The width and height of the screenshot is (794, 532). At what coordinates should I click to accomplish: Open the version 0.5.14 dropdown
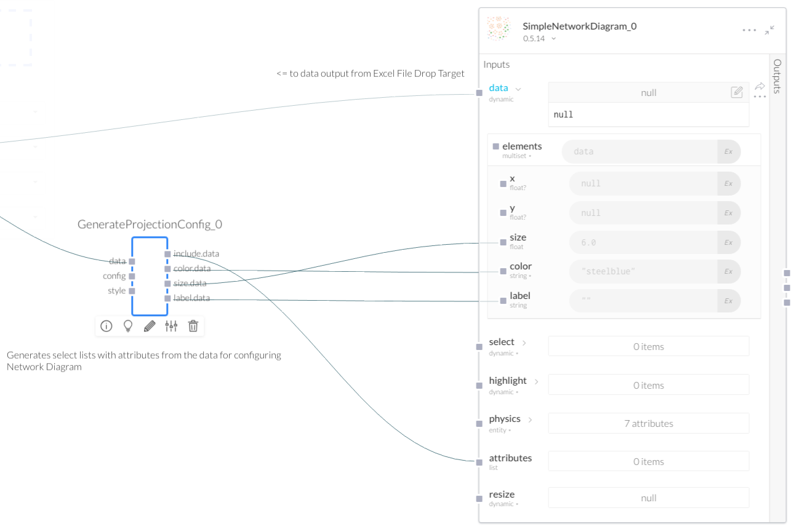[553, 39]
